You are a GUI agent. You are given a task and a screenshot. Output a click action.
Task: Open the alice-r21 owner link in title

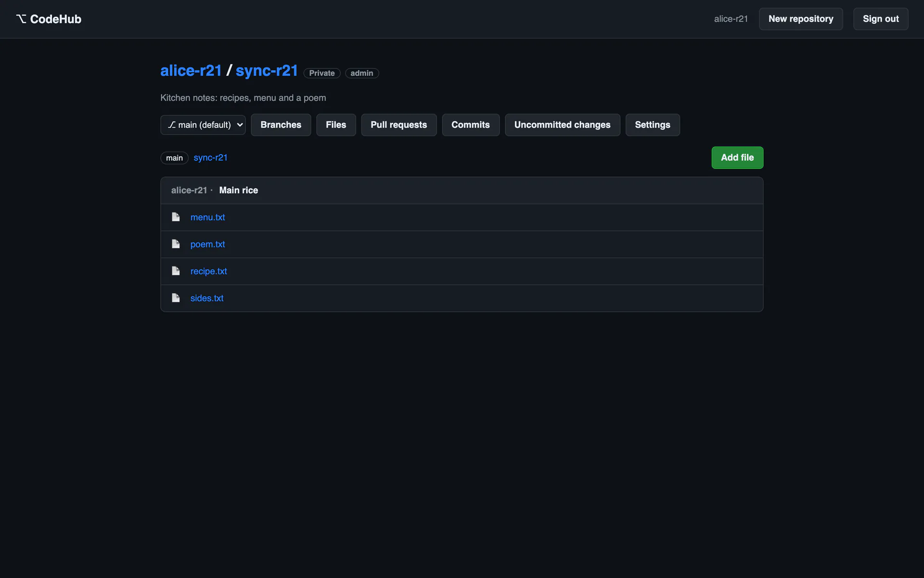[191, 71]
